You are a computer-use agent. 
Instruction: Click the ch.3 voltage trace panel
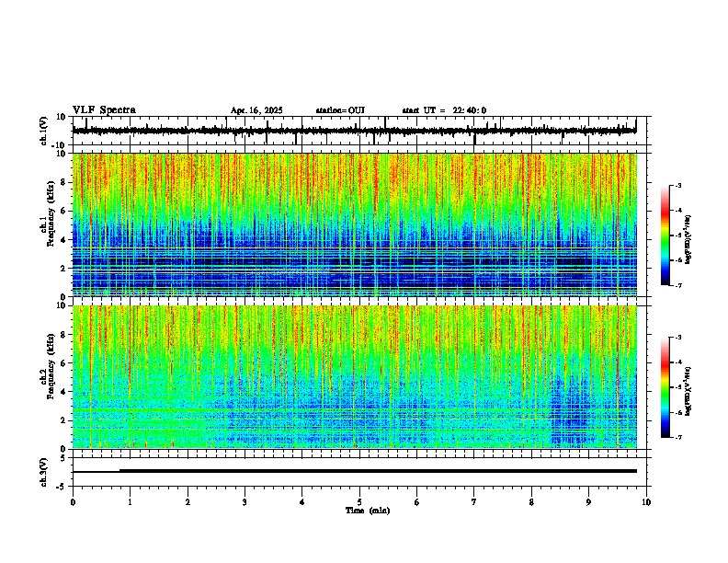click(x=359, y=472)
